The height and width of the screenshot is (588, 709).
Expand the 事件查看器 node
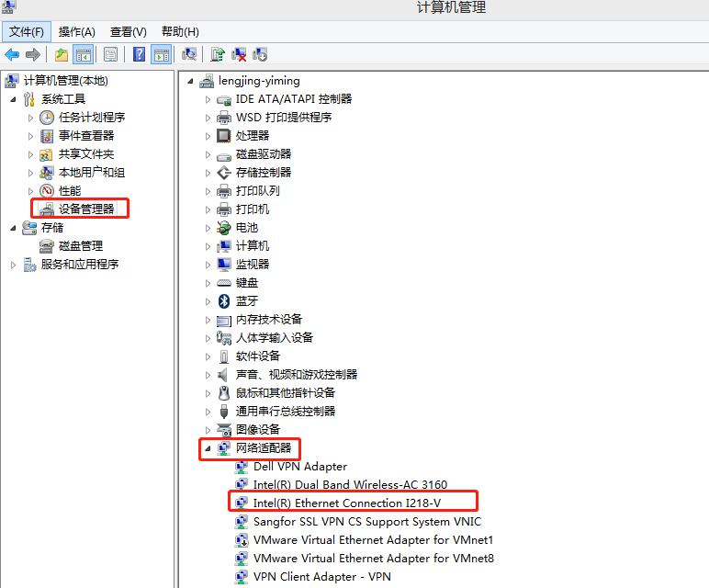tap(30, 136)
